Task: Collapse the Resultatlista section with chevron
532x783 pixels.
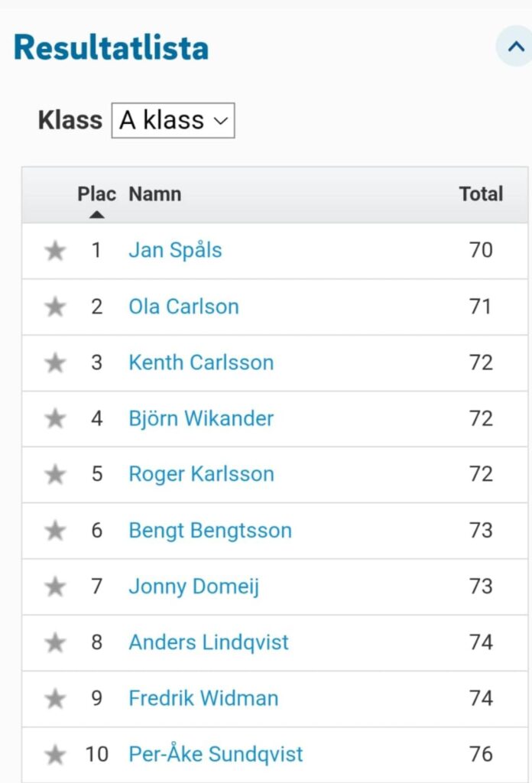Action: tap(515, 47)
